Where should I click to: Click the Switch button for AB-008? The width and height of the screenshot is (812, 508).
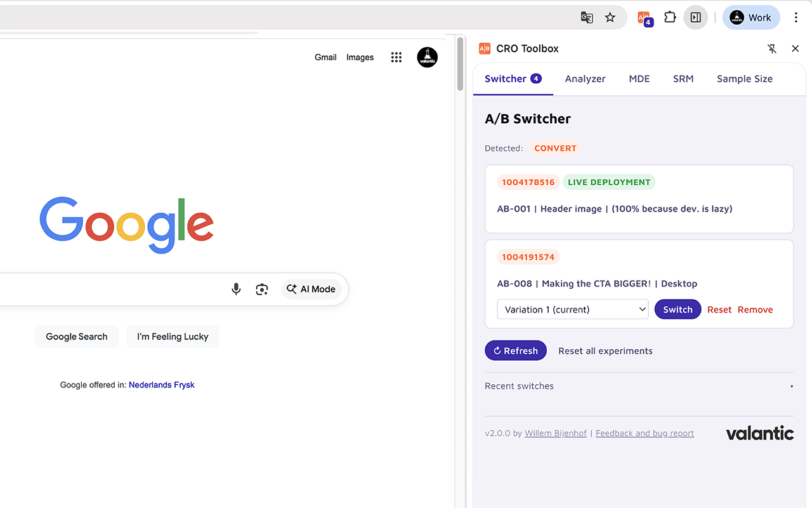point(678,309)
